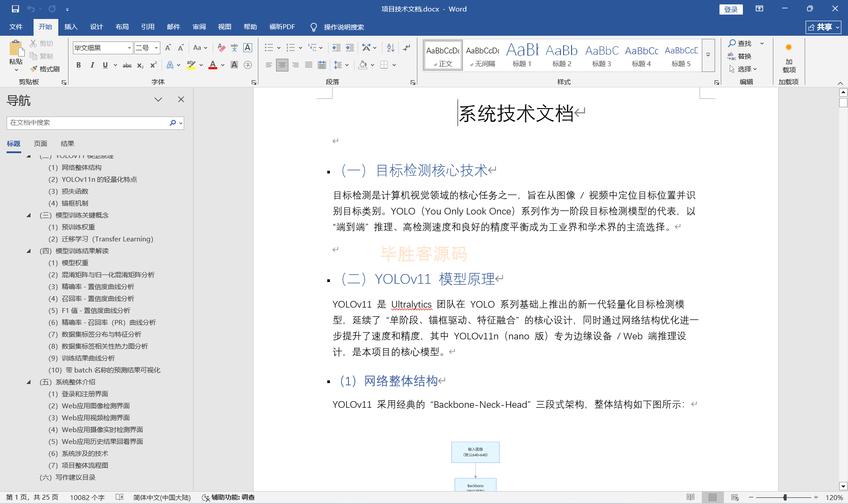The image size is (848, 504).
Task: Collapse the (四) 模型训练结果解读 heading
Action: [x=29, y=251]
